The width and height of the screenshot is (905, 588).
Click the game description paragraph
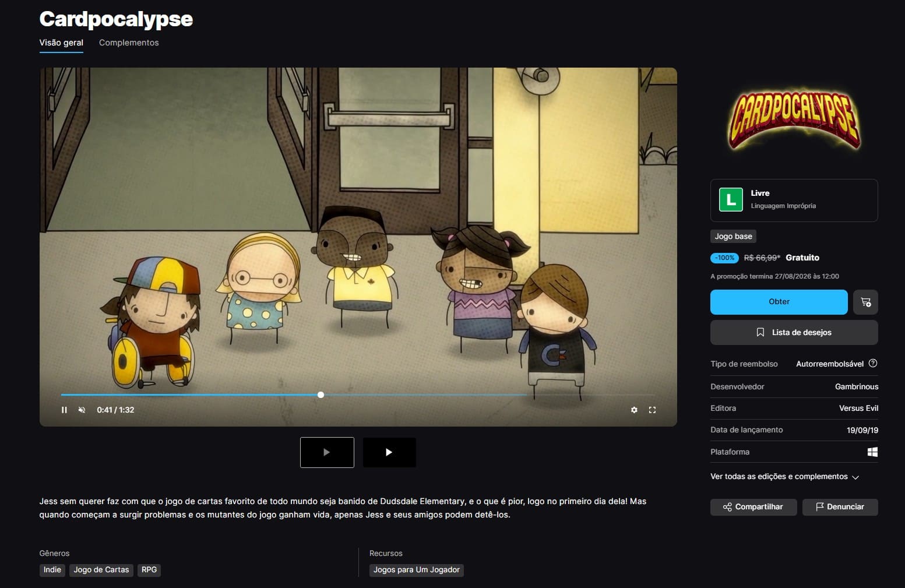(343, 508)
